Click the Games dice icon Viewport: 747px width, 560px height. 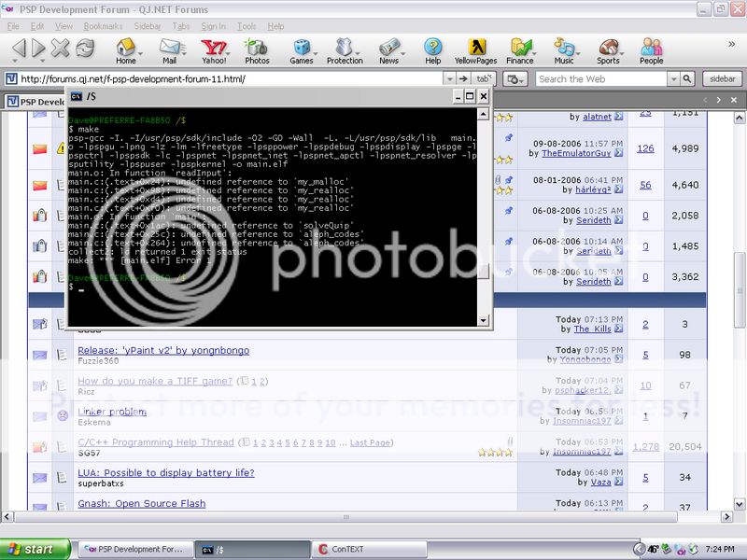click(x=301, y=49)
